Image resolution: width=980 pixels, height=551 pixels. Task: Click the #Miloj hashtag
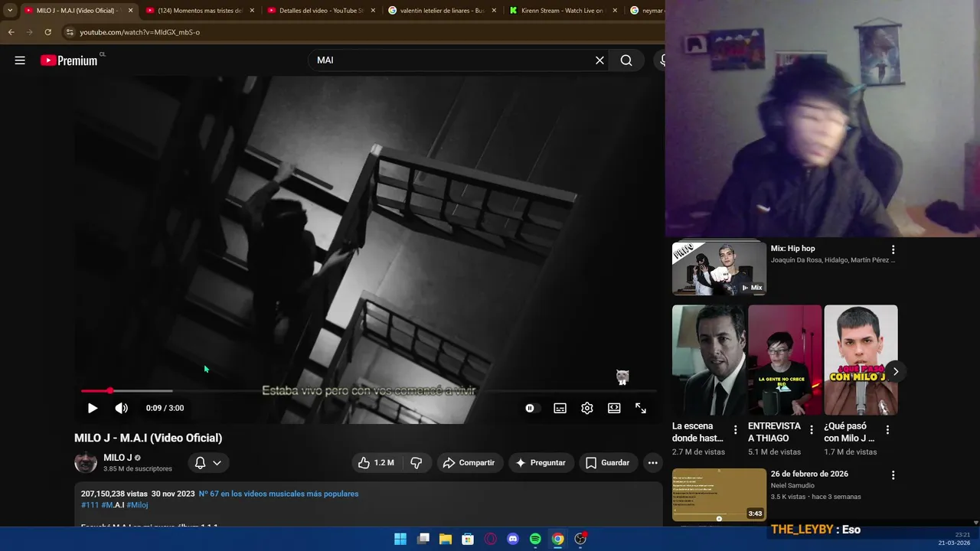coord(137,505)
